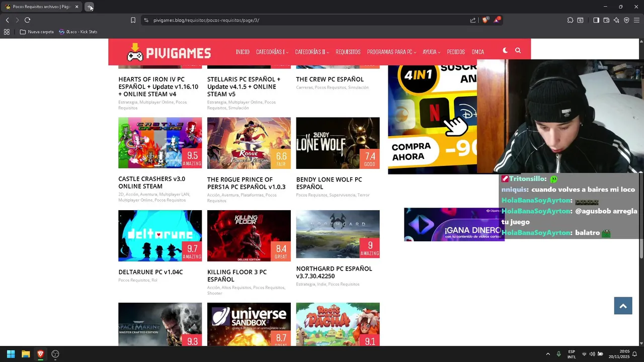Click Killing Floor 3 thumbnail

(249, 236)
